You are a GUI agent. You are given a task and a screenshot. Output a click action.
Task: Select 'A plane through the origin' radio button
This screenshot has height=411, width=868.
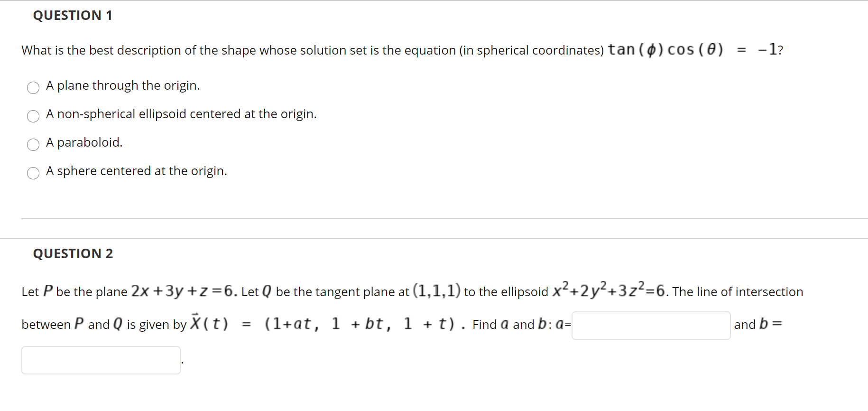pos(33,88)
